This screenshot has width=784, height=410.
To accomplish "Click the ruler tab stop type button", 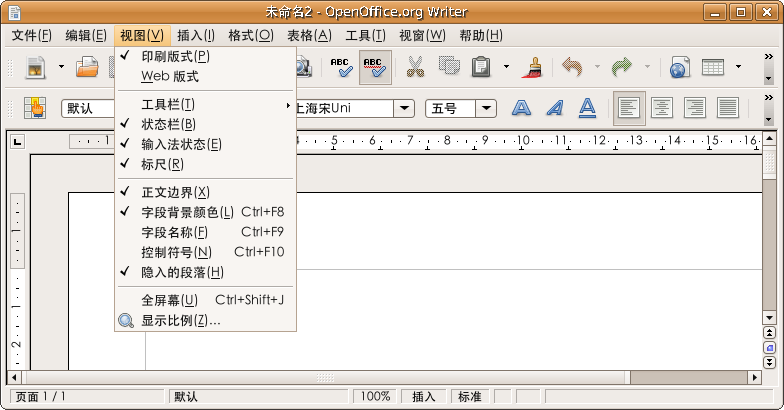I will (x=18, y=142).
